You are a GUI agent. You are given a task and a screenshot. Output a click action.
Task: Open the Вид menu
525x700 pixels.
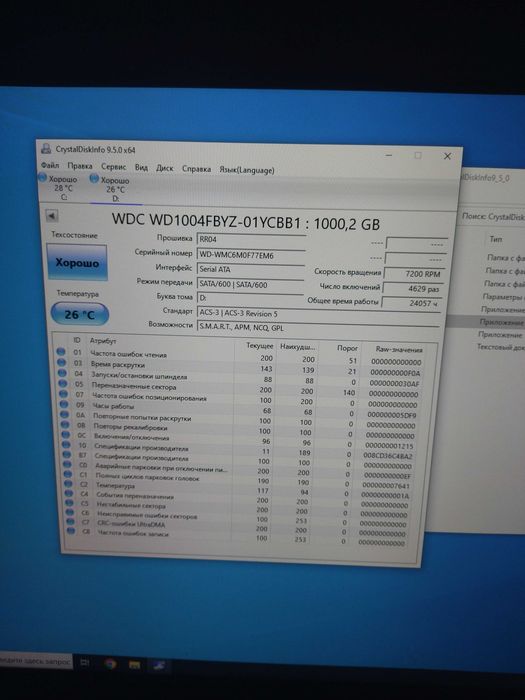141,167
